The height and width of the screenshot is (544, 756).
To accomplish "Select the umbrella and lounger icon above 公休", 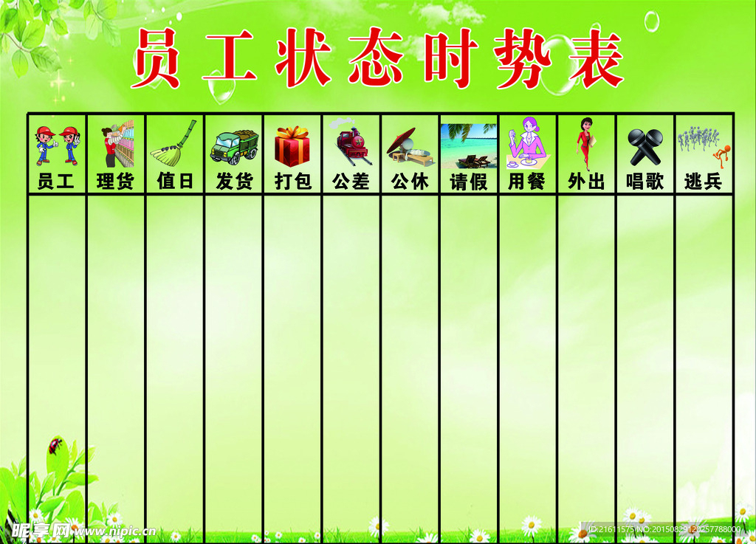I will (410, 146).
